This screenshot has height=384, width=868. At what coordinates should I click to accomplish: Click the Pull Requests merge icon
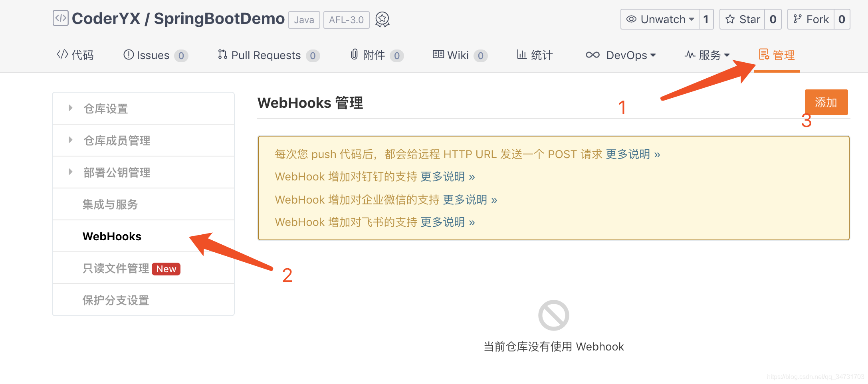pyautogui.click(x=222, y=54)
